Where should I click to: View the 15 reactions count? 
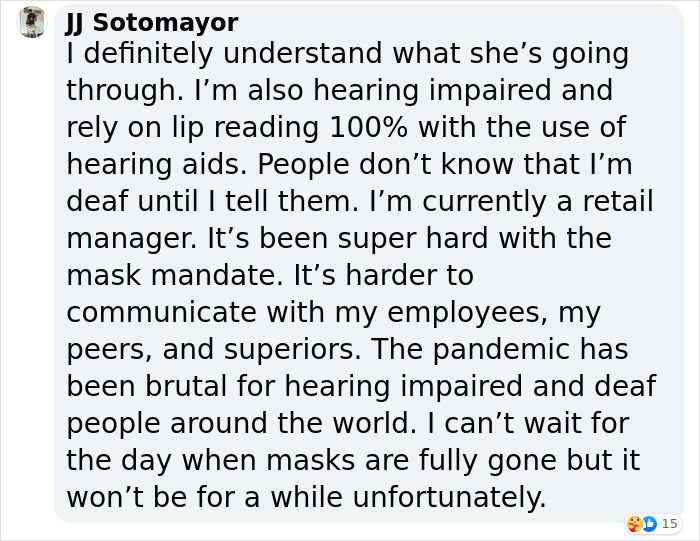[669, 523]
